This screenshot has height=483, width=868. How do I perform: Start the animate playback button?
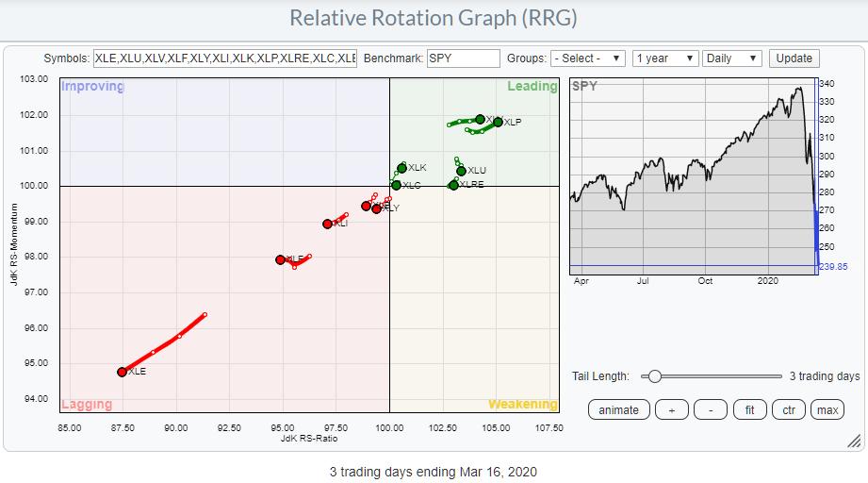(x=618, y=409)
